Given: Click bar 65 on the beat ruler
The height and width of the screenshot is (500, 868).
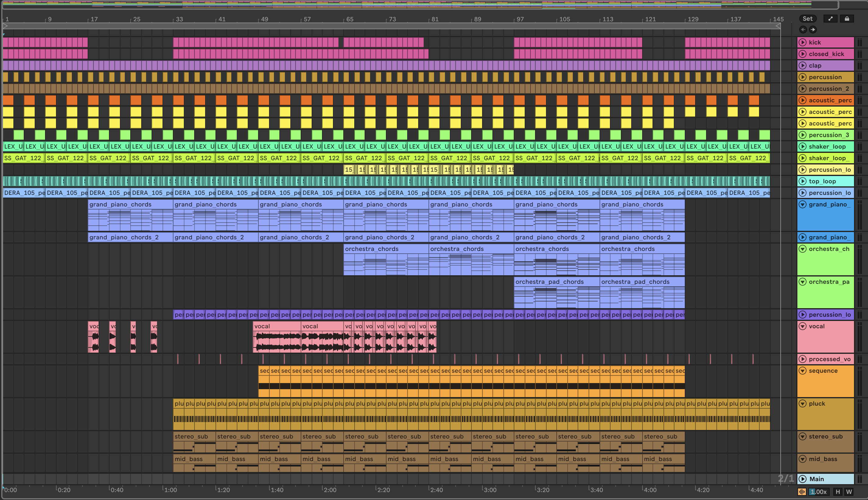Looking at the screenshot, I should tap(349, 19).
